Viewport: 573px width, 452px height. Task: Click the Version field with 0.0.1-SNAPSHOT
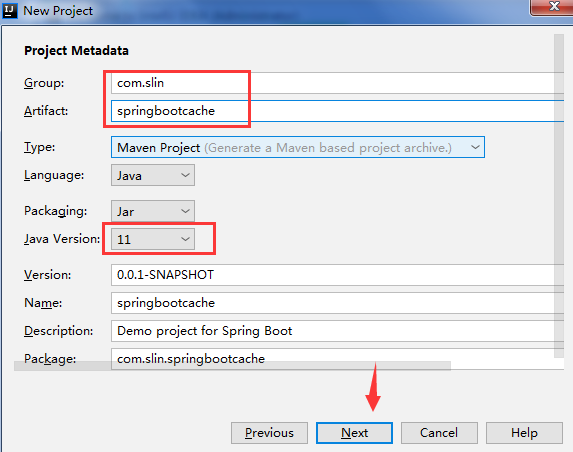point(337,275)
